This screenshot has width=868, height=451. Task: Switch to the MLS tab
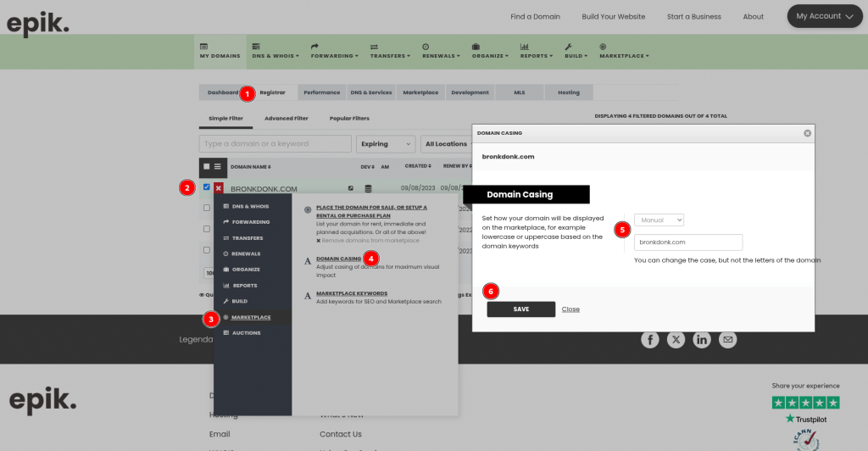pyautogui.click(x=520, y=92)
